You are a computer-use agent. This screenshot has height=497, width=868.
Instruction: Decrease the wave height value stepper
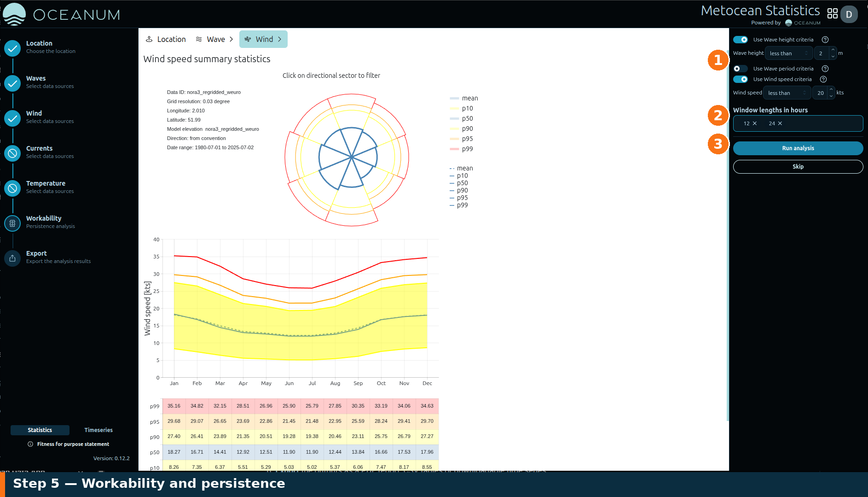coord(833,56)
